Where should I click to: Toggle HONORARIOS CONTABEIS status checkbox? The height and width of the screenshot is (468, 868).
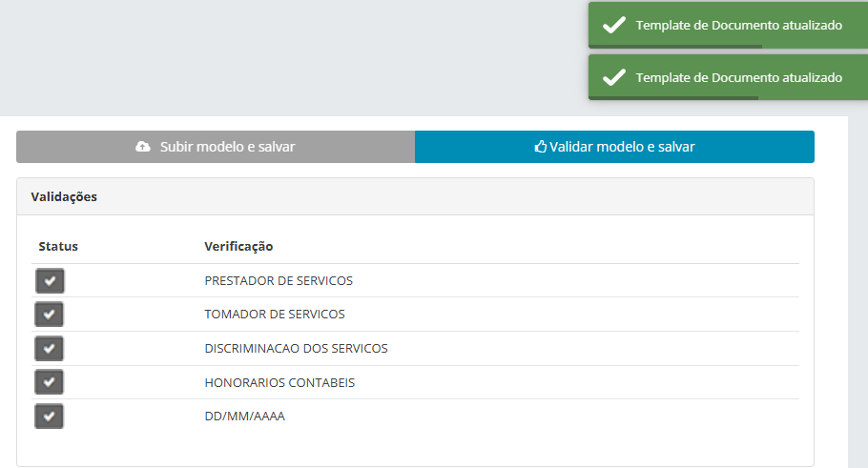point(50,382)
